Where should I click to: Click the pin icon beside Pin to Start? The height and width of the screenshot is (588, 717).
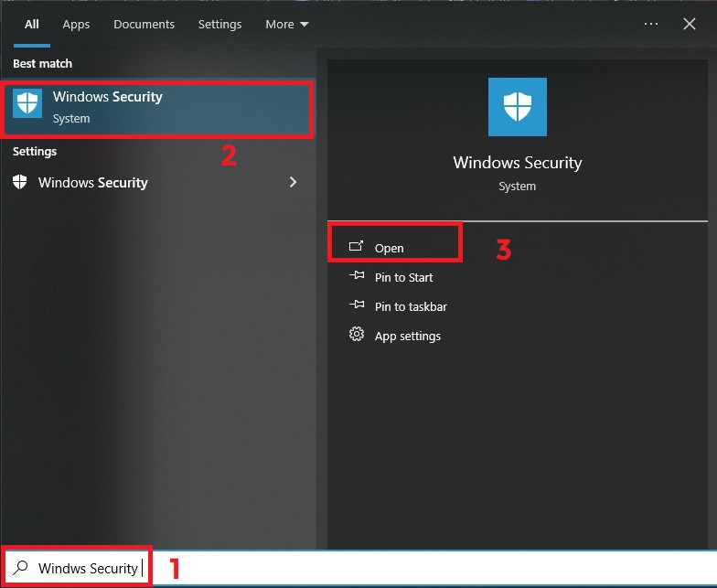357,277
